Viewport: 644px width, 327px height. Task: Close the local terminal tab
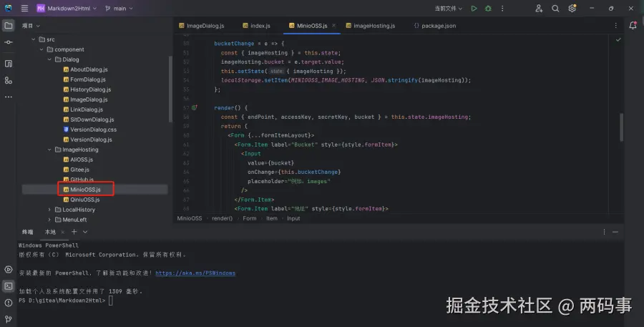point(62,232)
